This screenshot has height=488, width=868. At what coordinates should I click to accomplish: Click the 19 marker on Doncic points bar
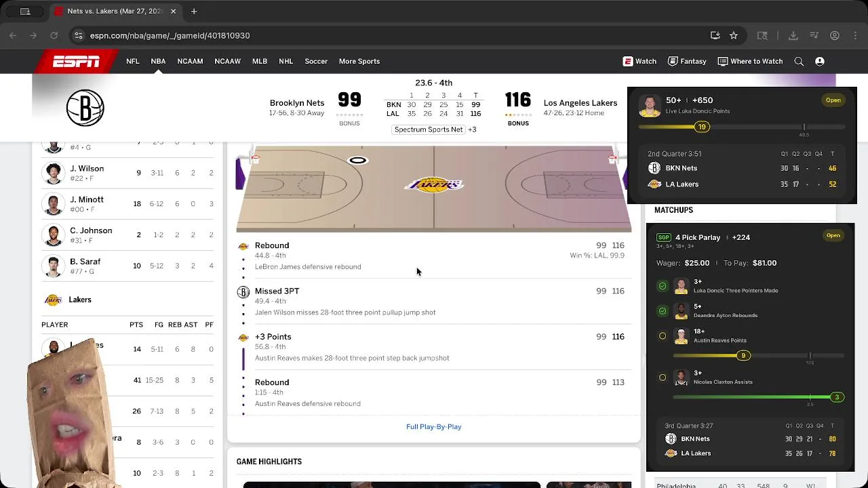702,127
